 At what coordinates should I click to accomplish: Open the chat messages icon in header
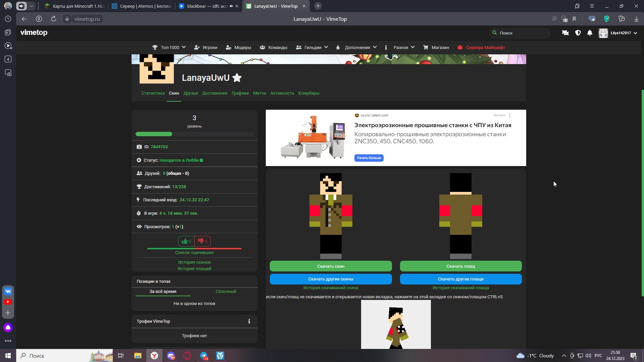pos(565,33)
